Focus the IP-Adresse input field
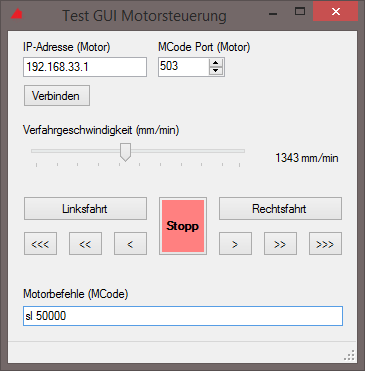Image resolution: width=365 pixels, height=371 pixels. tap(85, 67)
